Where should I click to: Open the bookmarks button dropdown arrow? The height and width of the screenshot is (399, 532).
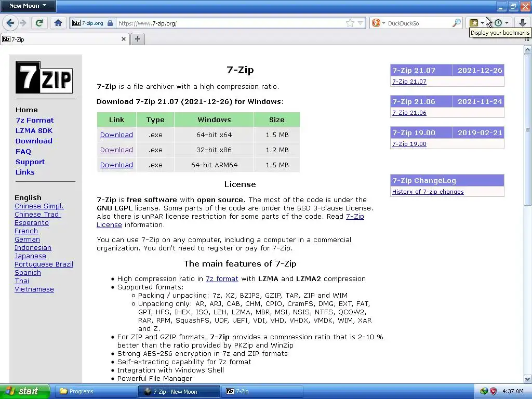pos(483,23)
